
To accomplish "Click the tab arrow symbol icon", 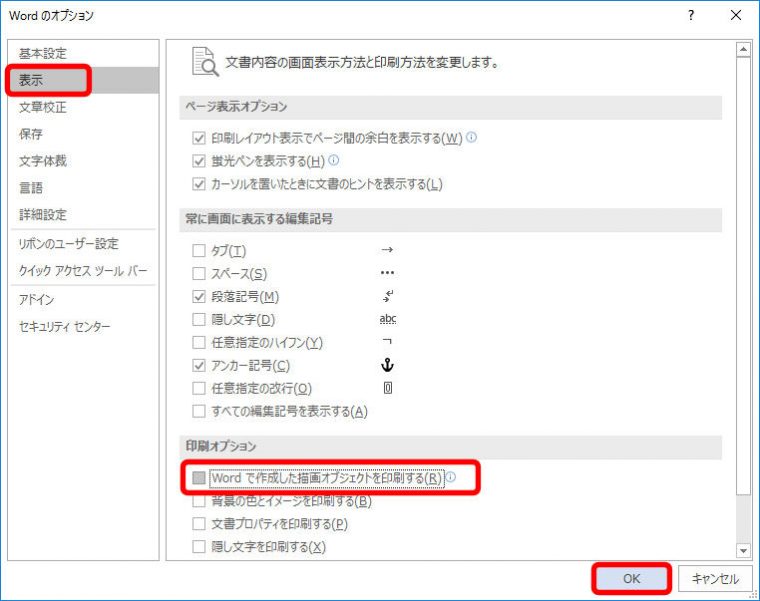I will 387,250.
